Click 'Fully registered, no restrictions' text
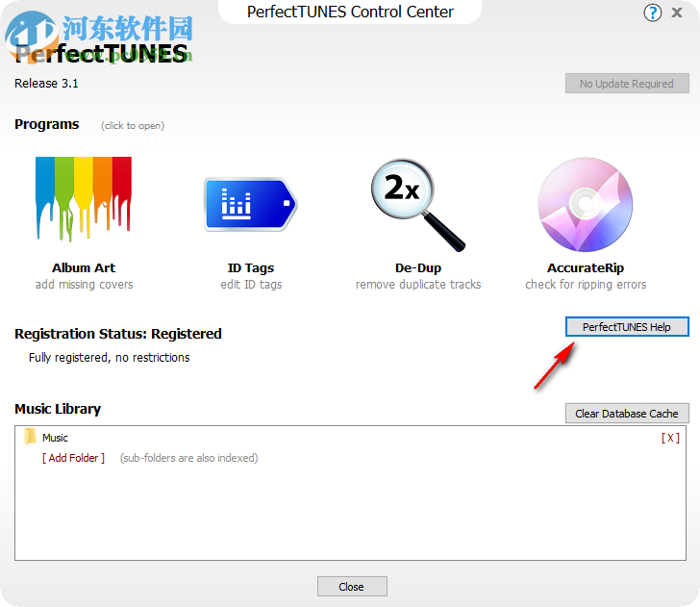 tap(110, 357)
